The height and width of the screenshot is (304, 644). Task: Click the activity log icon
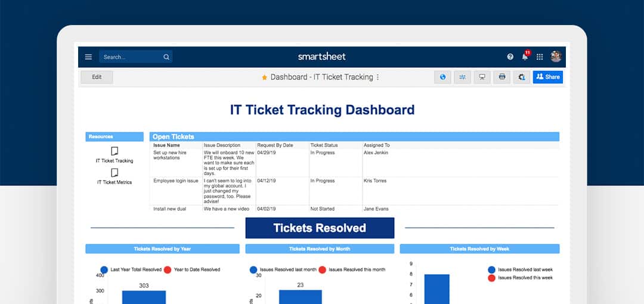[463, 77]
